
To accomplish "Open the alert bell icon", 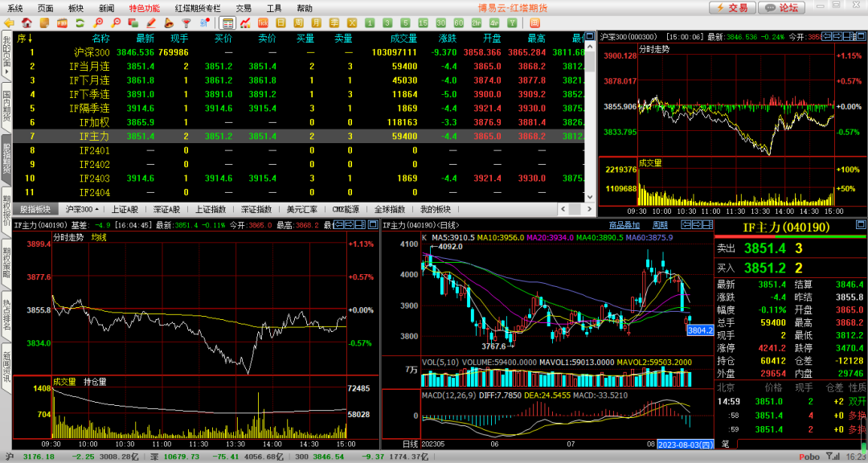I will click(x=169, y=23).
